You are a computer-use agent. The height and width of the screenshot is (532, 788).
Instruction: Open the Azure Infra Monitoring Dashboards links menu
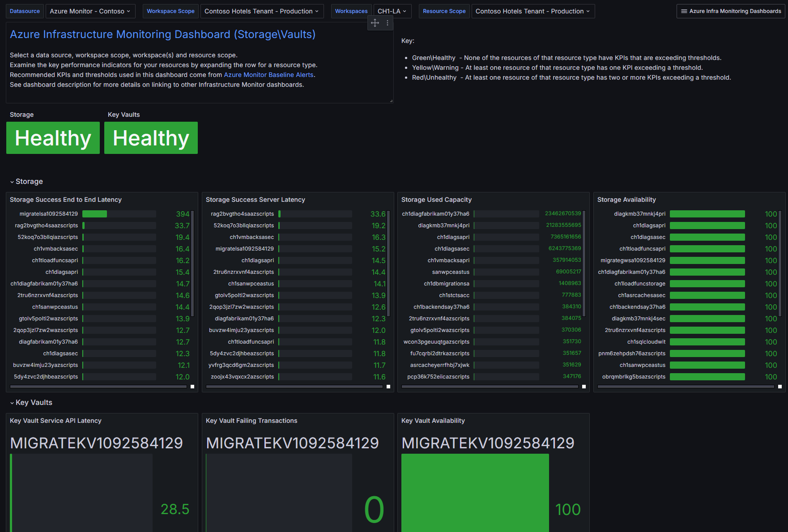pyautogui.click(x=731, y=11)
